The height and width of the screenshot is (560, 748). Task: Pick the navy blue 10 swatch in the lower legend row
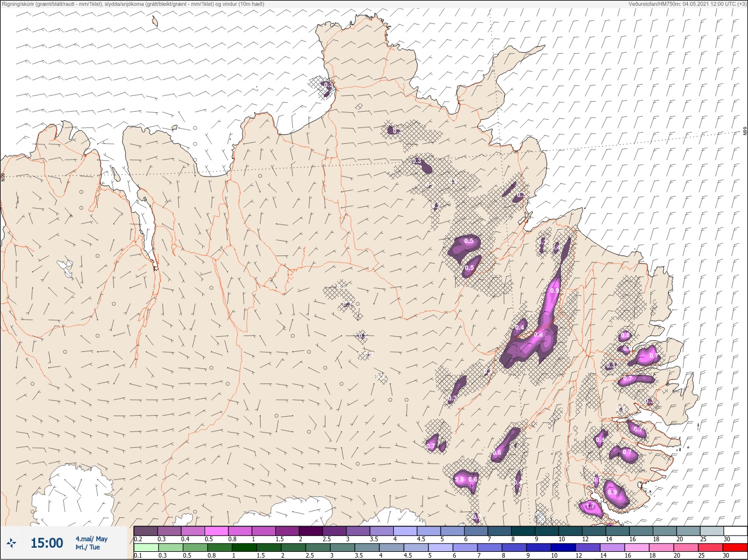563,548
